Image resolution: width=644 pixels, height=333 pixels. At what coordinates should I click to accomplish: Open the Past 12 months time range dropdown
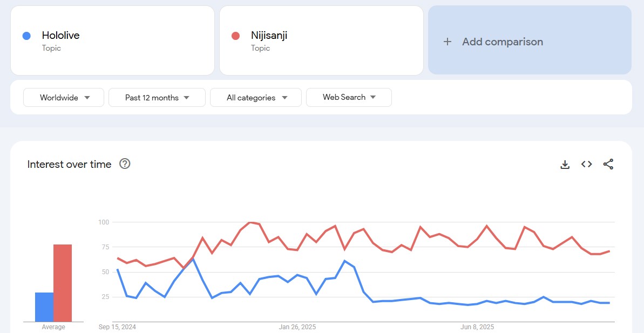(x=157, y=98)
